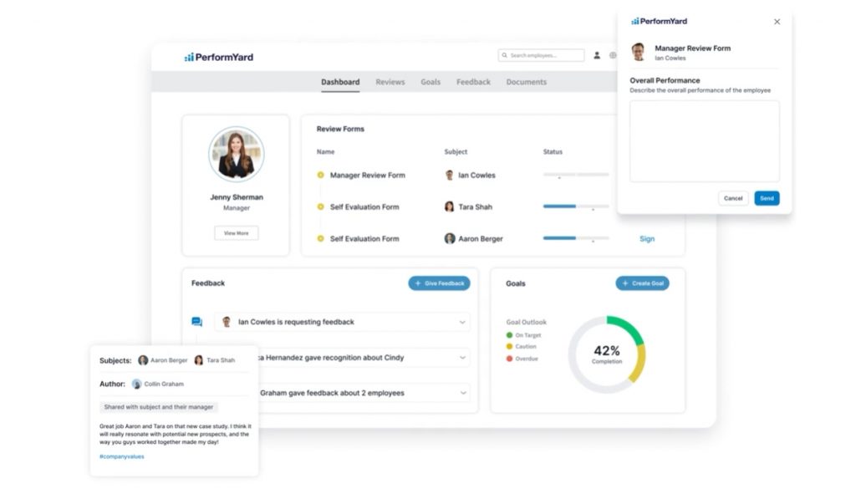Click the View More button under Jenny Sherman
Viewport: 856px width, 504px height.
237,233
